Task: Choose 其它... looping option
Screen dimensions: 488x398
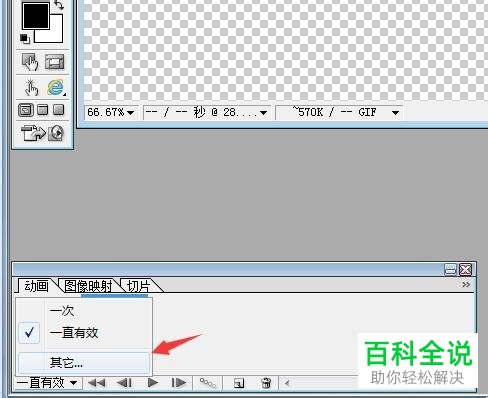Action: pos(84,363)
